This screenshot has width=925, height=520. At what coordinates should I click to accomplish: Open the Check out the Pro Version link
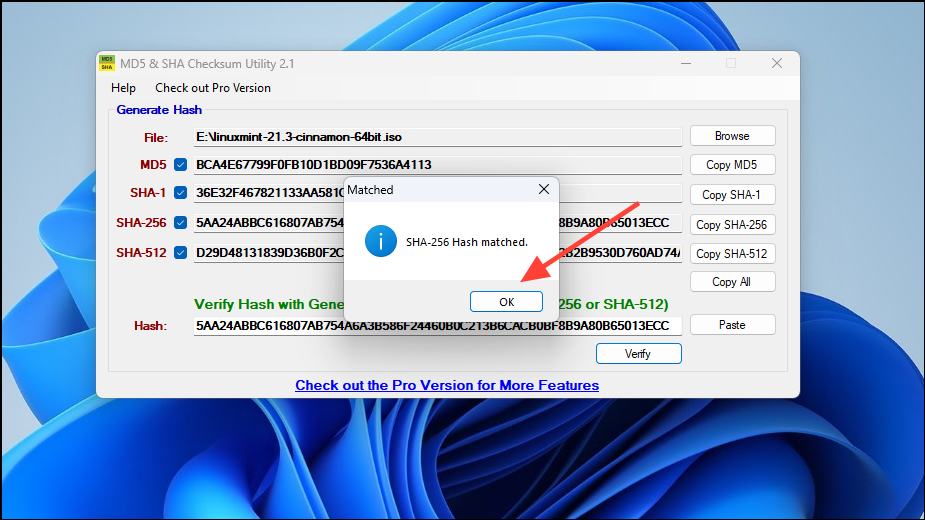447,385
